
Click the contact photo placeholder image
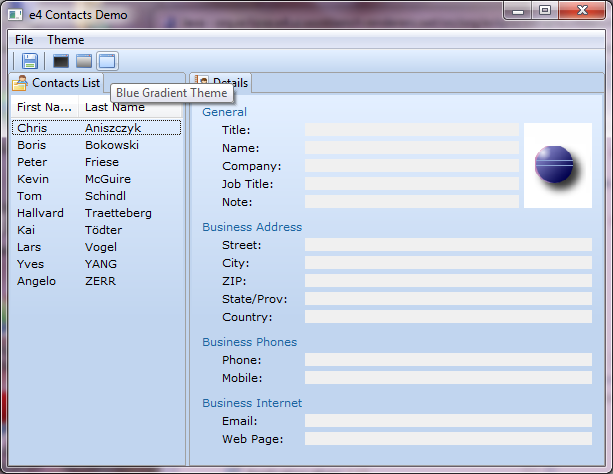[x=557, y=165]
